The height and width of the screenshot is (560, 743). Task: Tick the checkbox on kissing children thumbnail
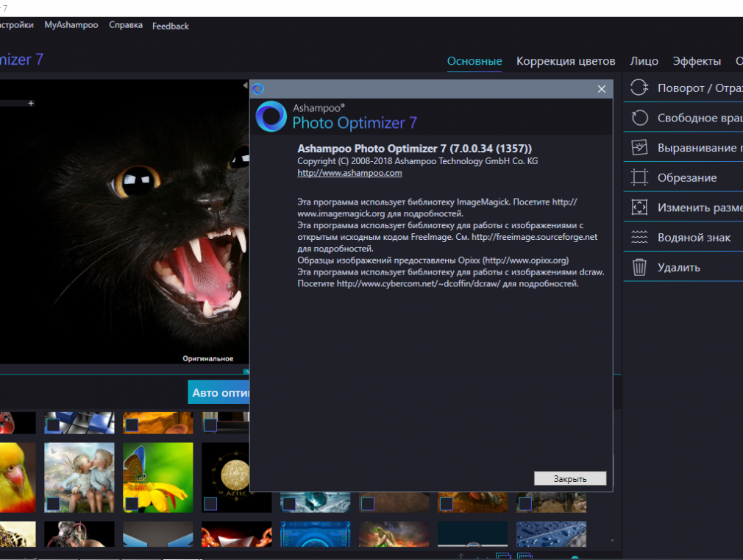[53, 503]
